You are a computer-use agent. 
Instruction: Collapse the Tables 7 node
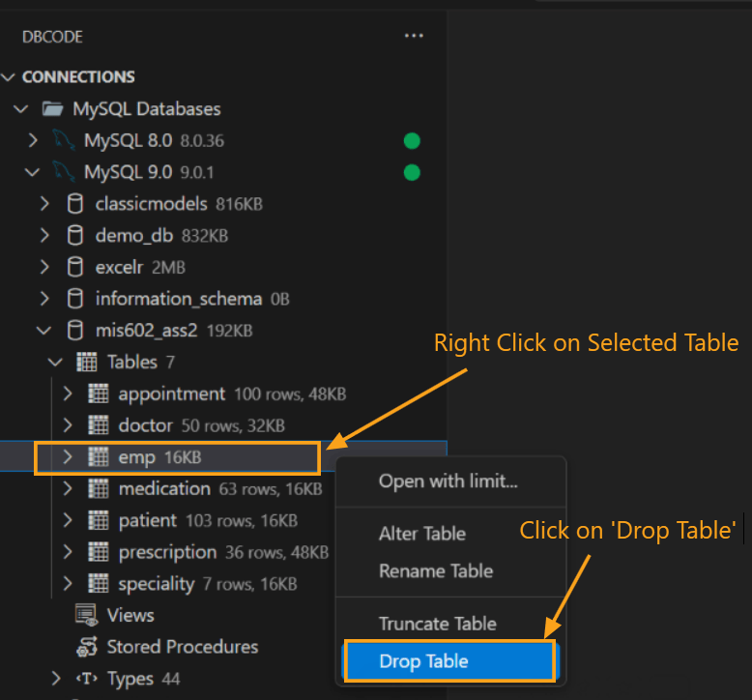pos(55,363)
